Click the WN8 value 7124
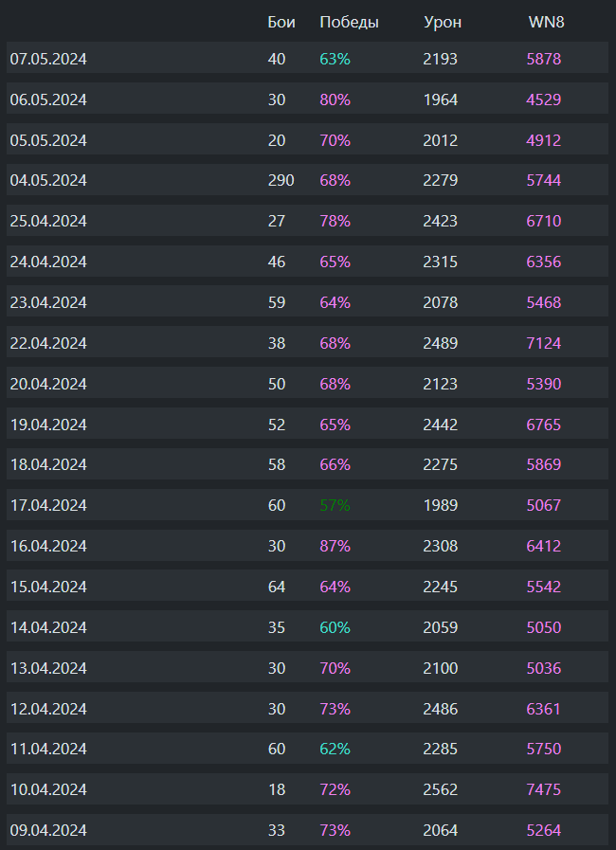The height and width of the screenshot is (850, 616). 544,343
